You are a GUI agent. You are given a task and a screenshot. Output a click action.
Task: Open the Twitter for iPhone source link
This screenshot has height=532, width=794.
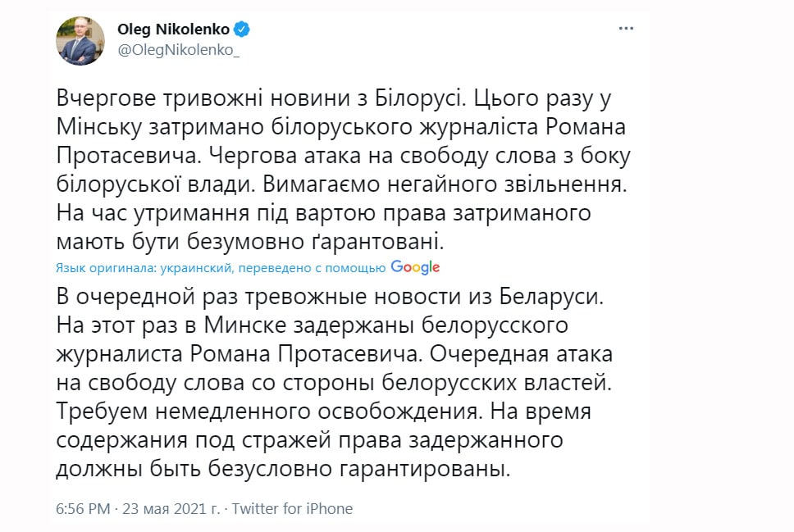(292, 509)
